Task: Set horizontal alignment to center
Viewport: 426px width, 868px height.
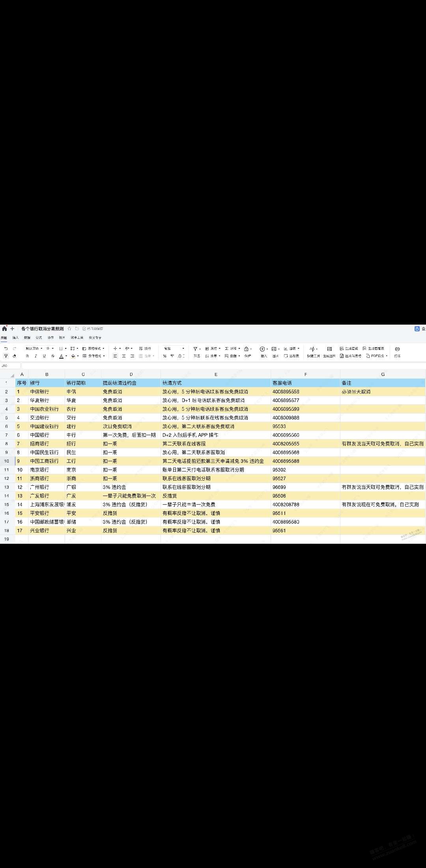Action: pos(124,356)
